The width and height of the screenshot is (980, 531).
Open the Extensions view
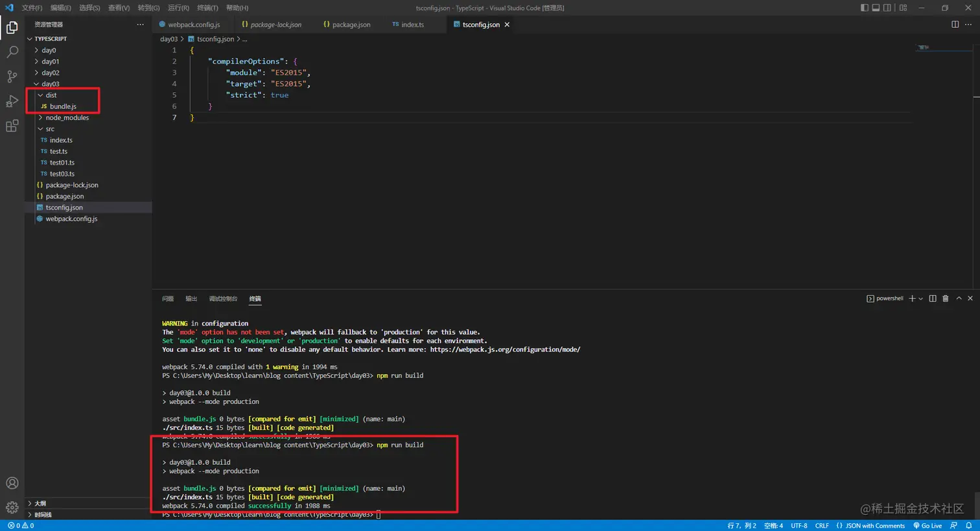(x=12, y=126)
